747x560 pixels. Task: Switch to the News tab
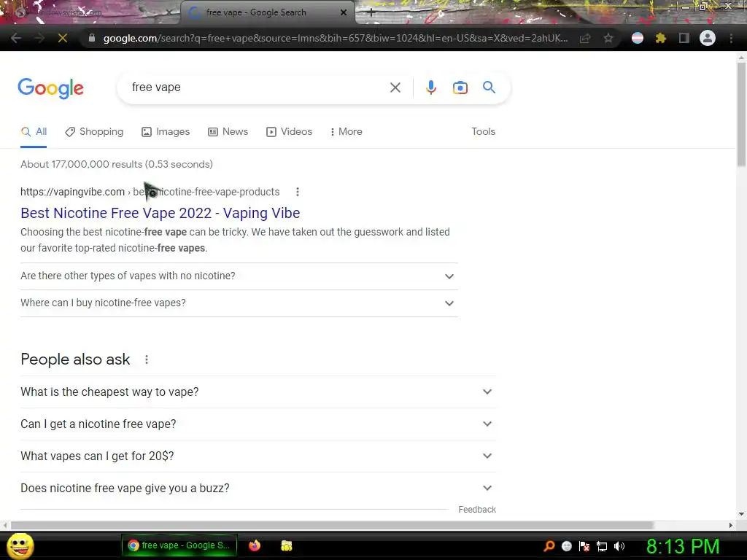coord(228,132)
